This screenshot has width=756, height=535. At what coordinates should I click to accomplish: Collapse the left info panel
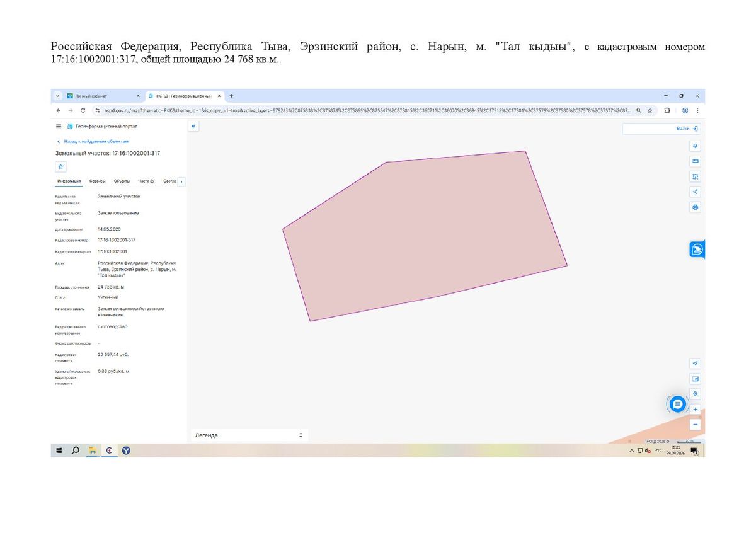click(193, 126)
